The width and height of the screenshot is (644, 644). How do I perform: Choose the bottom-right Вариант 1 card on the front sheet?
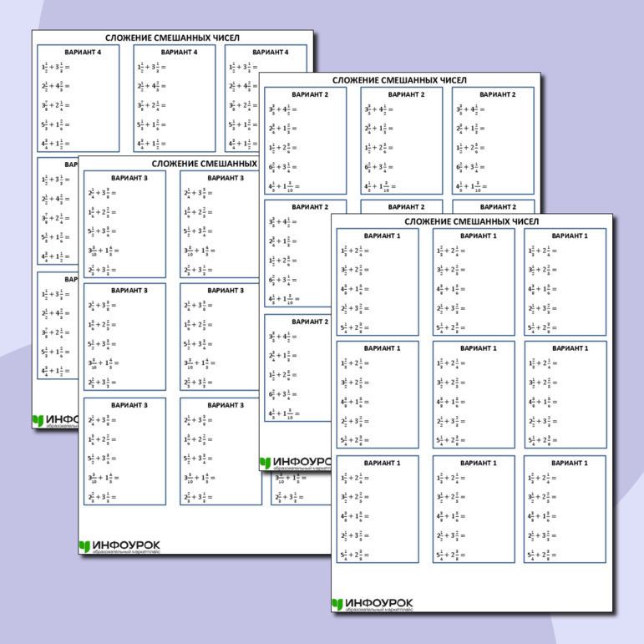pyautogui.click(x=565, y=509)
